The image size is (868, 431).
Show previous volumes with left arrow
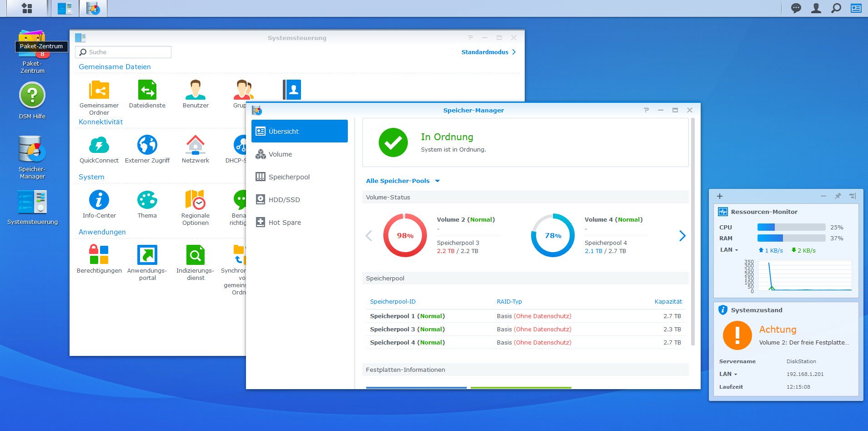(x=369, y=236)
